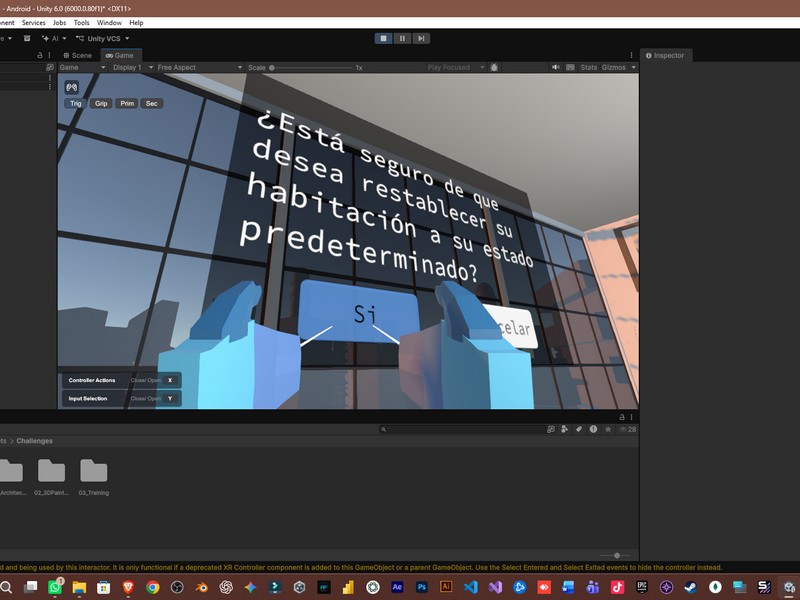
Task: Filter Project assets by label
Action: point(579,429)
